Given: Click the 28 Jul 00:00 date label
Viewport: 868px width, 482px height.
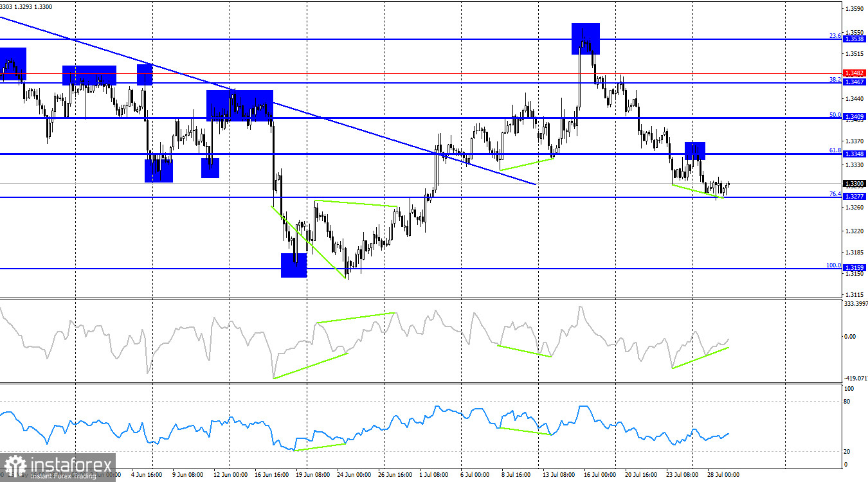Looking at the screenshot, I should (723, 475).
